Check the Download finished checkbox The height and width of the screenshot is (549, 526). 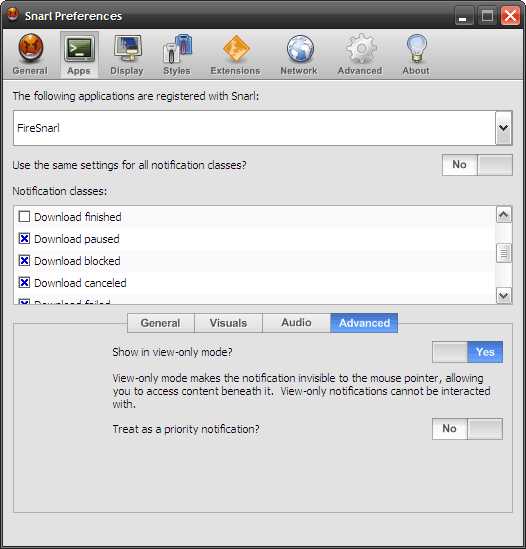coord(24,217)
